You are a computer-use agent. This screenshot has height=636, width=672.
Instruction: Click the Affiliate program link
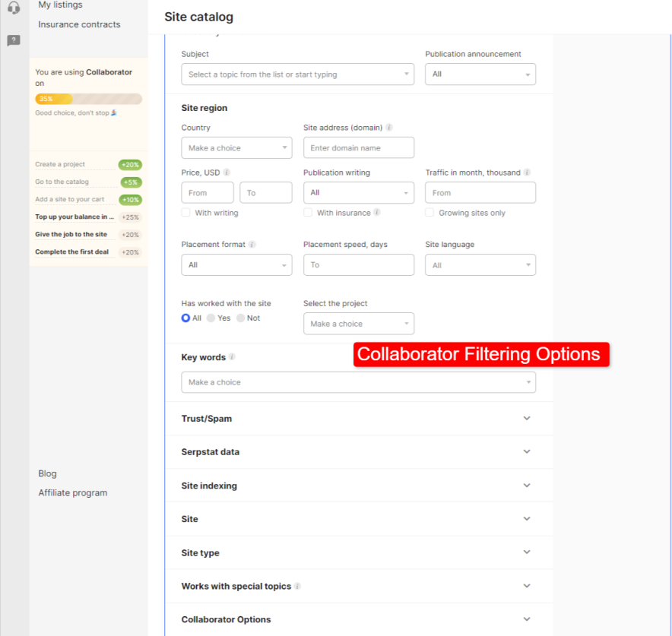[72, 492]
